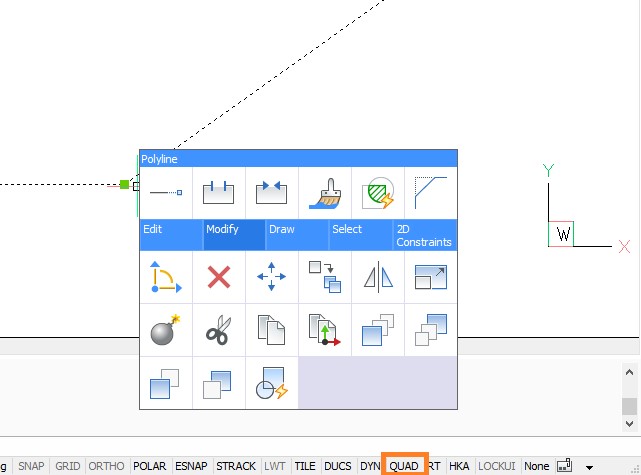Click the red X Delete icon
641x475 pixels.
tap(219, 277)
